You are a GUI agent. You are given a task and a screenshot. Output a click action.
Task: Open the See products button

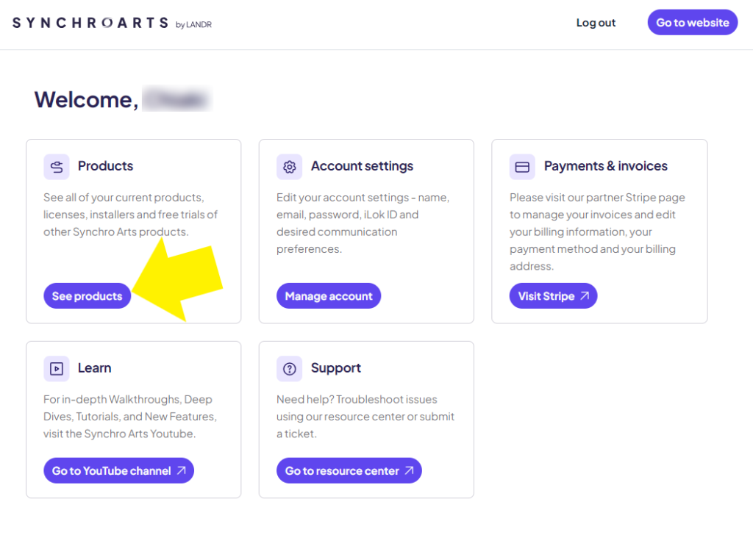click(88, 296)
